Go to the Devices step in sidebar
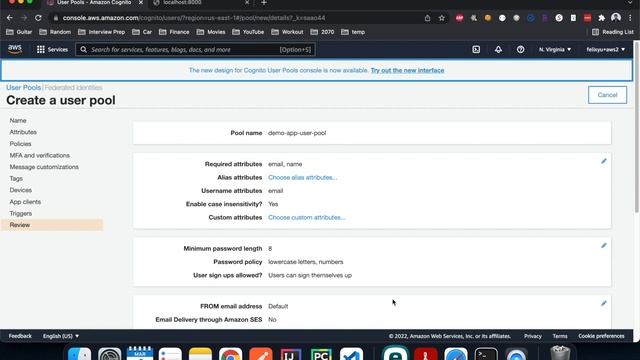The width and height of the screenshot is (640, 360). (x=21, y=190)
